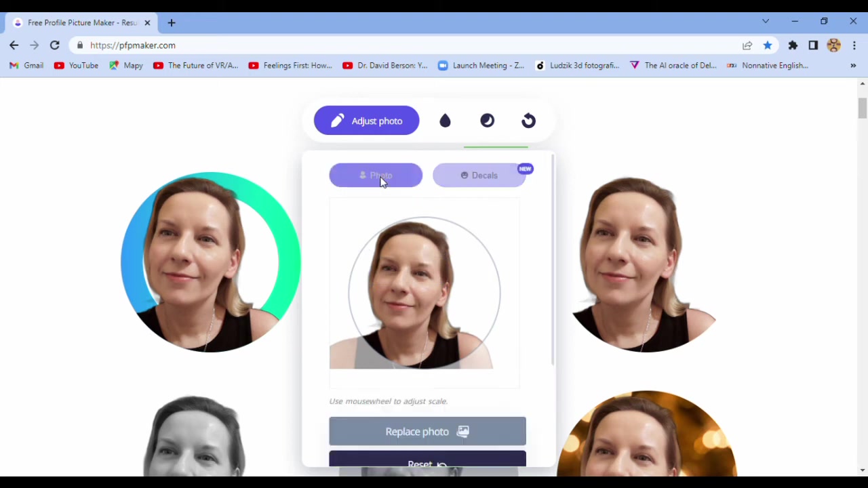Viewport: 868px width, 488px height.
Task: Click the circular photo preview in editor
Action: coord(425,293)
